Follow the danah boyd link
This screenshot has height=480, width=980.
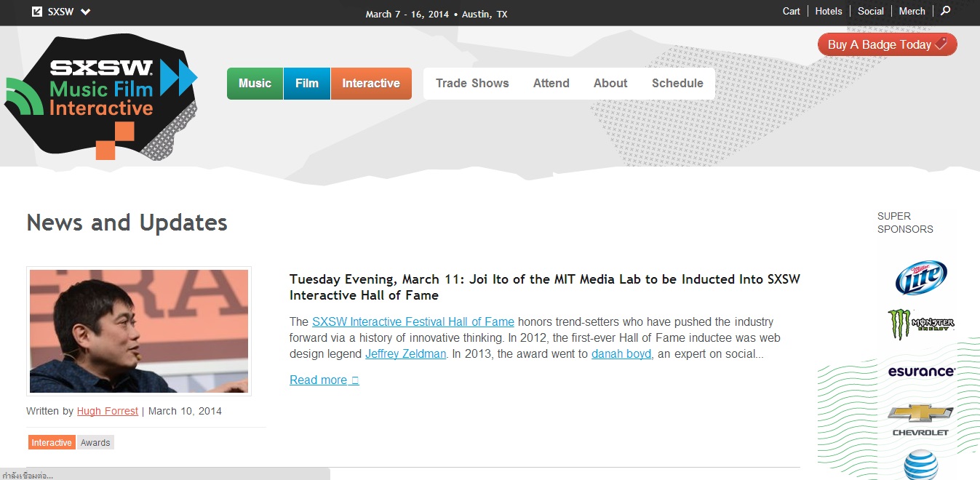[621, 354]
